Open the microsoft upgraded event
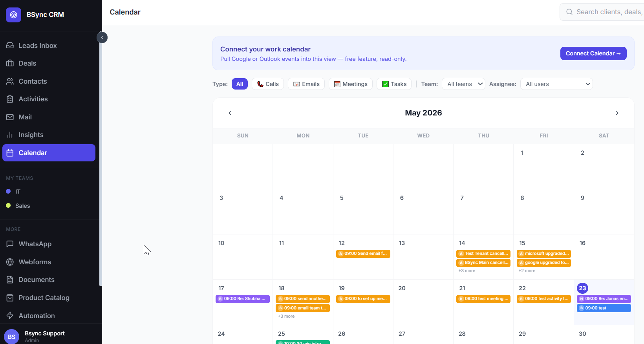Screen dimensions: 644x344 click(x=544, y=254)
